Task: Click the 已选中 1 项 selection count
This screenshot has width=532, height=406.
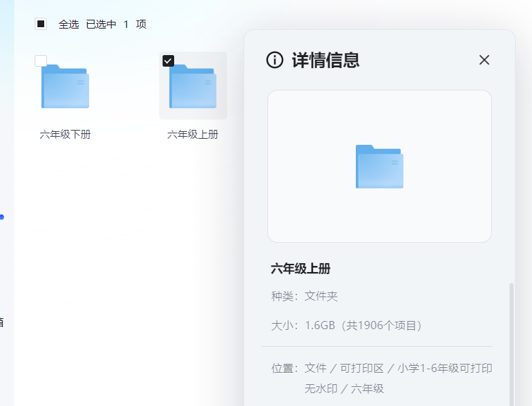Action: point(116,24)
